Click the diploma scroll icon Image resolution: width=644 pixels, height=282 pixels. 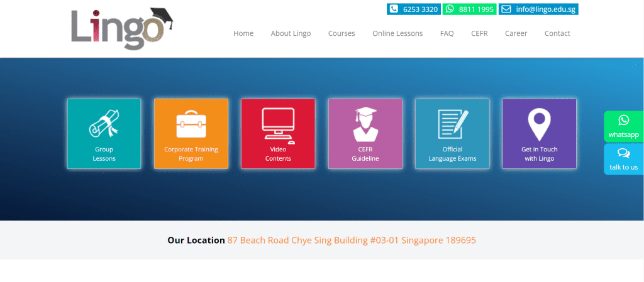coord(104,123)
